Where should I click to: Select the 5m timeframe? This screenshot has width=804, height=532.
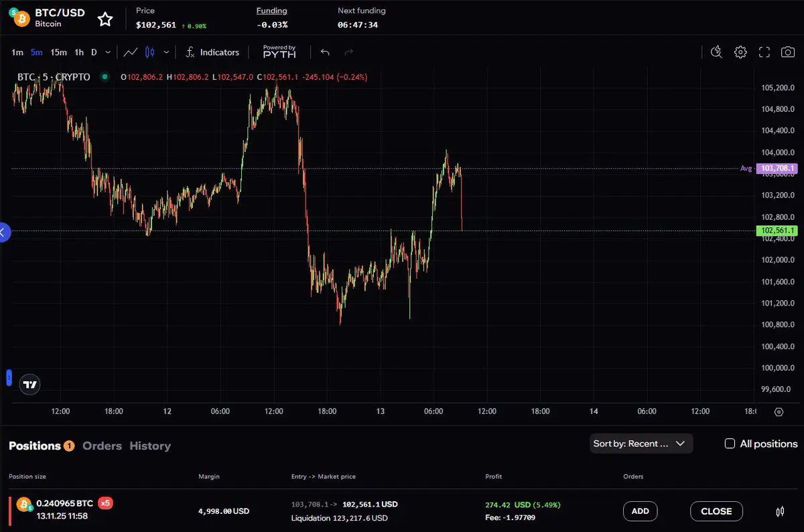click(x=37, y=52)
